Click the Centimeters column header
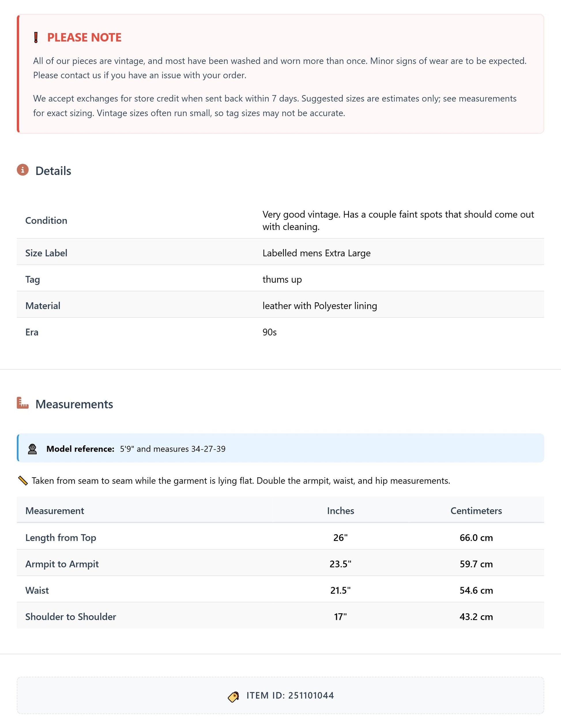The width and height of the screenshot is (561, 728). (x=476, y=511)
